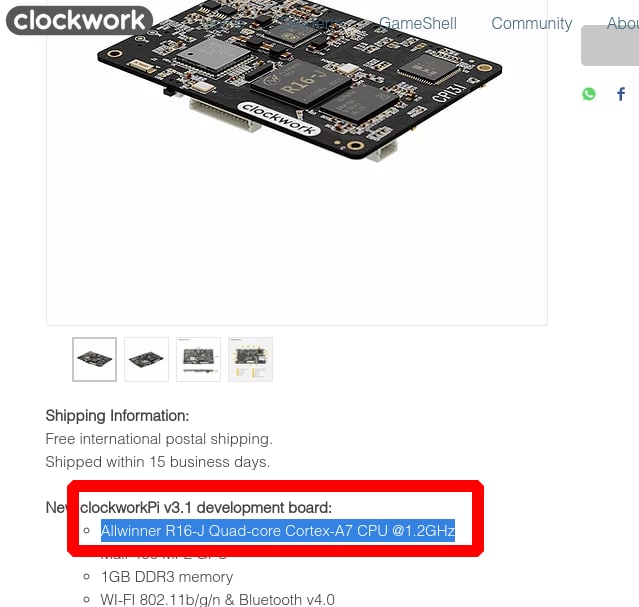
Task: Click the Shipping Information heading
Action: pos(117,416)
